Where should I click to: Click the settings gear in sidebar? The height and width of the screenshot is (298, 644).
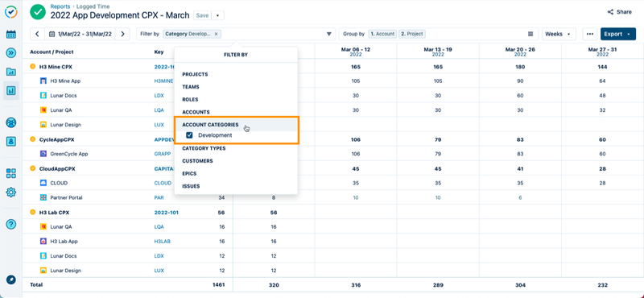(11, 192)
